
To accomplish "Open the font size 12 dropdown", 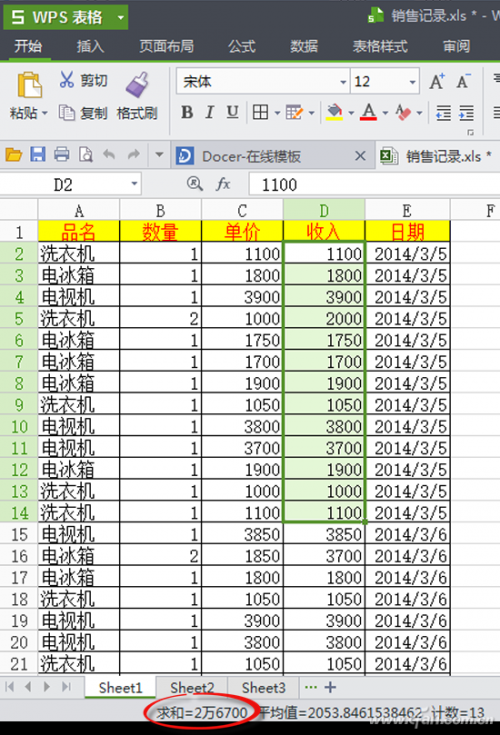I will coord(412,82).
